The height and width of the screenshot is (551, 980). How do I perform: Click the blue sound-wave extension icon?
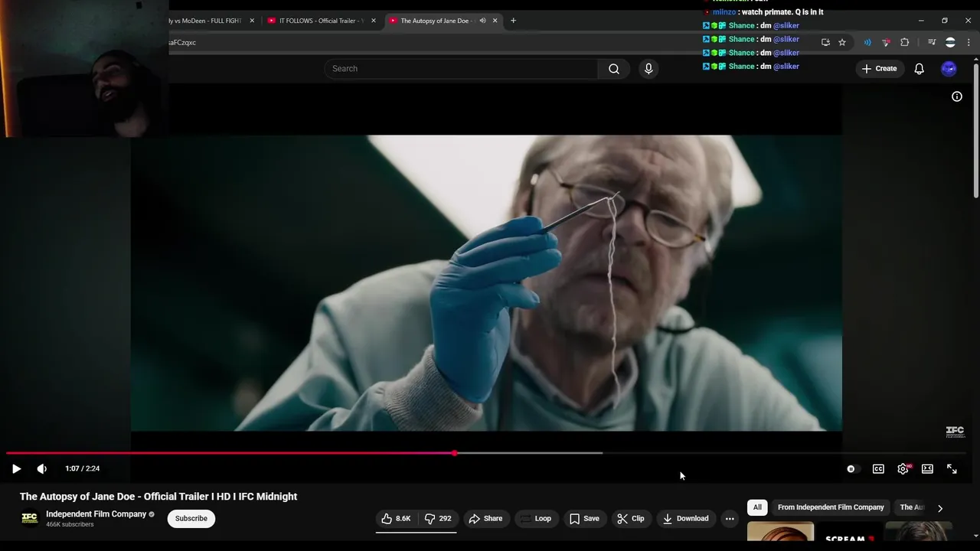pyautogui.click(x=867, y=43)
